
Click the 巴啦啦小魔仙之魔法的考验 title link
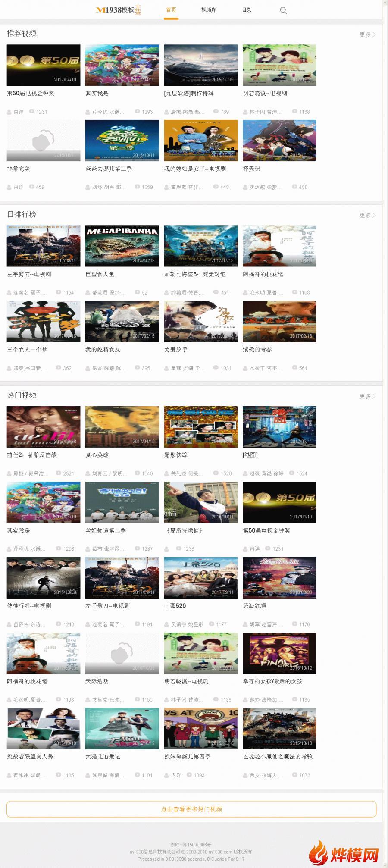(x=278, y=756)
